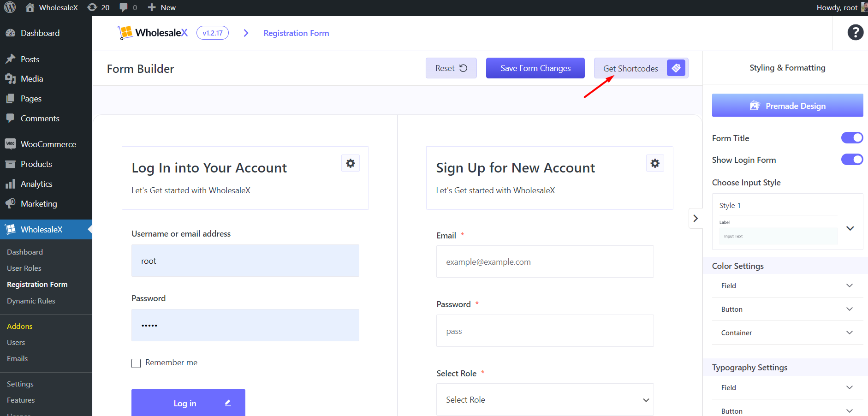Click Get Shortcodes button

click(x=641, y=68)
